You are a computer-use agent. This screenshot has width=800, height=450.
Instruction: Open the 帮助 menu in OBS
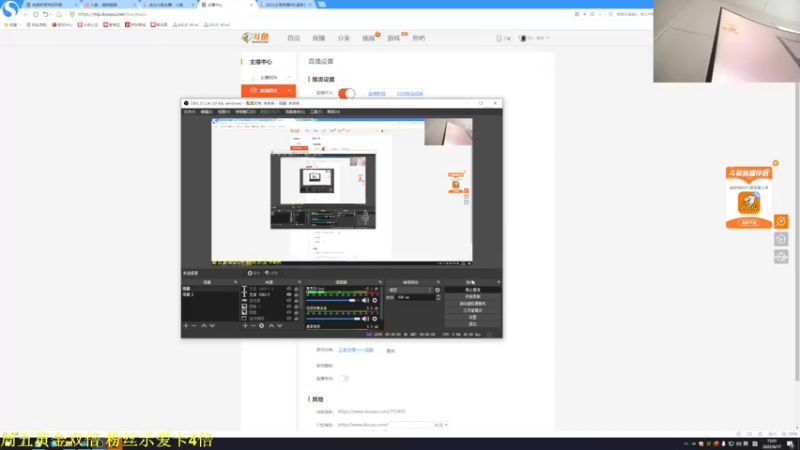pyautogui.click(x=333, y=112)
